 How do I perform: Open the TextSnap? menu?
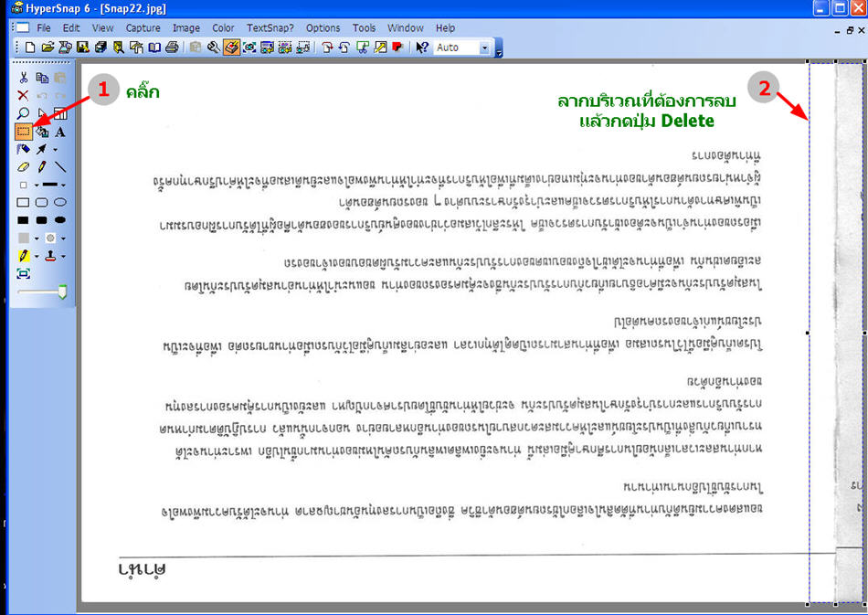click(x=270, y=27)
